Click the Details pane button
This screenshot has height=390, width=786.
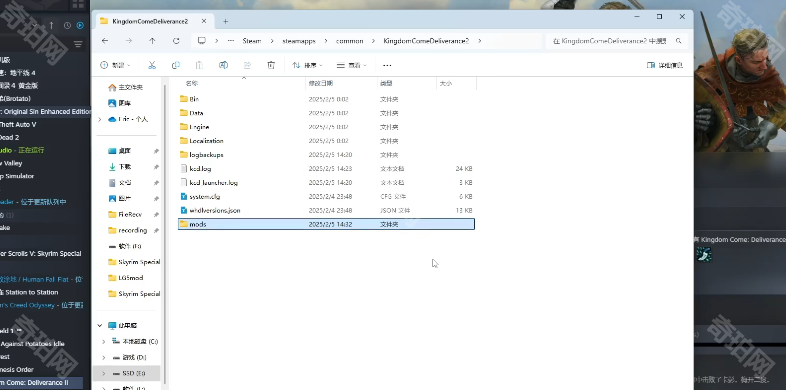click(665, 65)
